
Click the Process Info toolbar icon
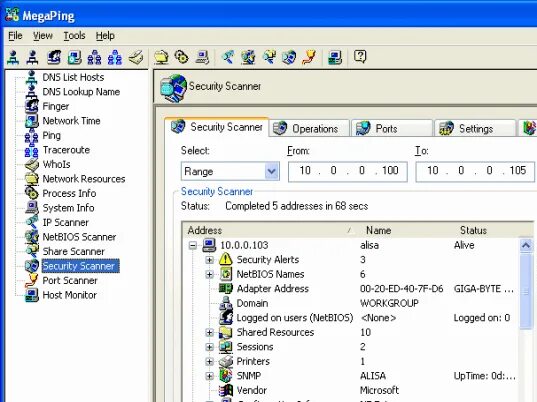point(182,57)
